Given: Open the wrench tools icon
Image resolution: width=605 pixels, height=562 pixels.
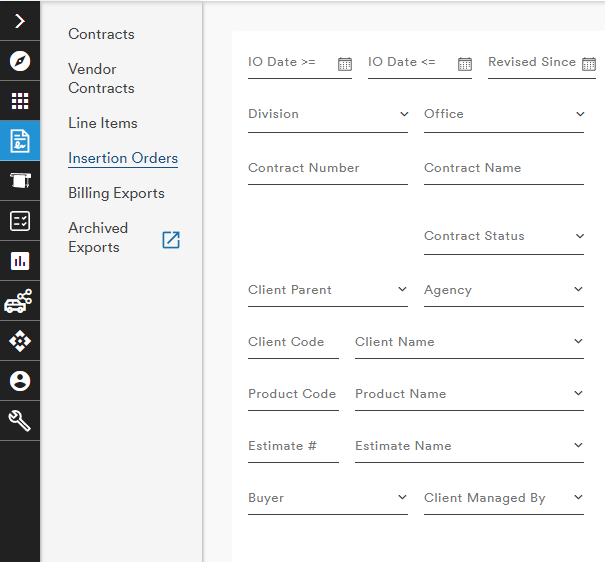Looking at the screenshot, I should click(20, 421).
